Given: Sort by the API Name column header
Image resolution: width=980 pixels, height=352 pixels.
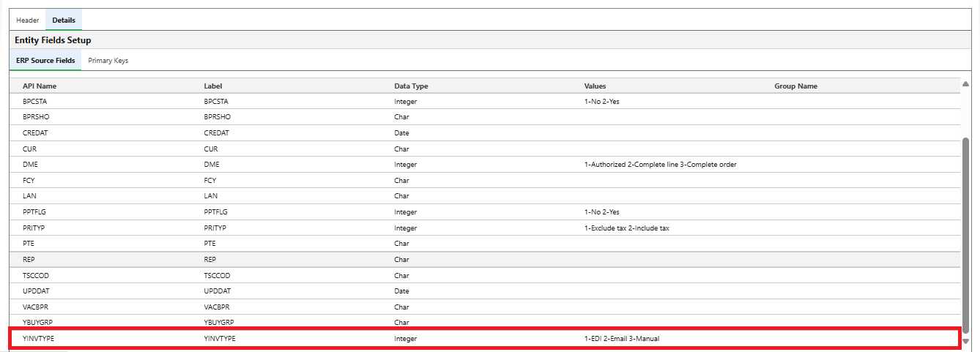Looking at the screenshot, I should 40,86.
